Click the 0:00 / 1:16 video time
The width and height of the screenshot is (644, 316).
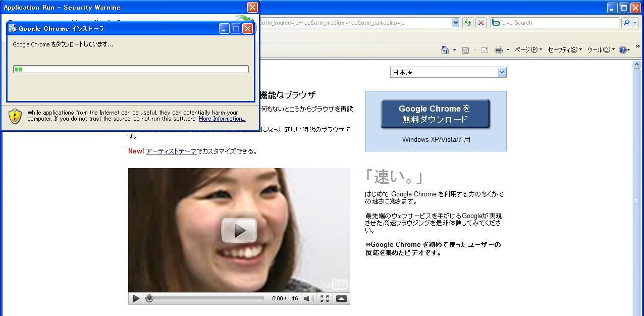click(x=285, y=298)
